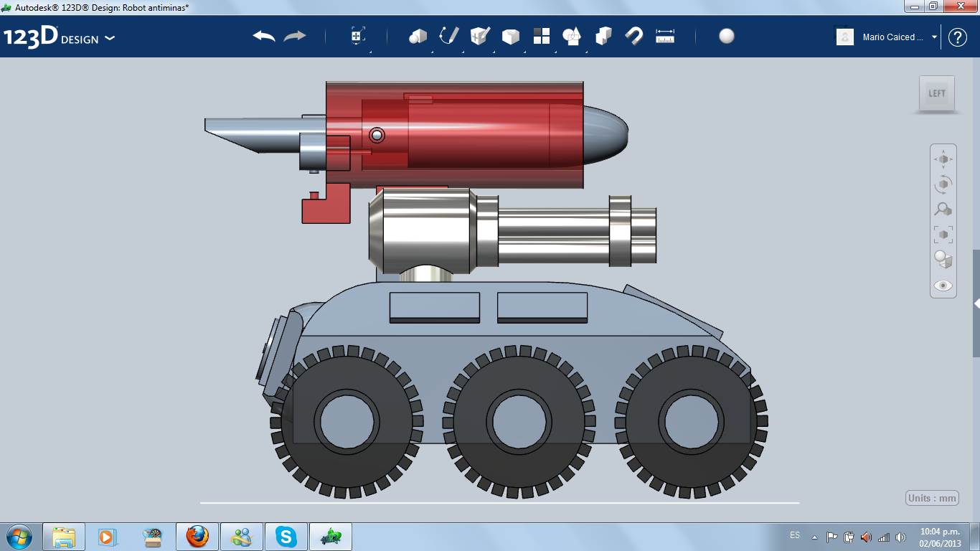The image size is (980, 551).
Task: Open the Help question mark
Action: [958, 37]
